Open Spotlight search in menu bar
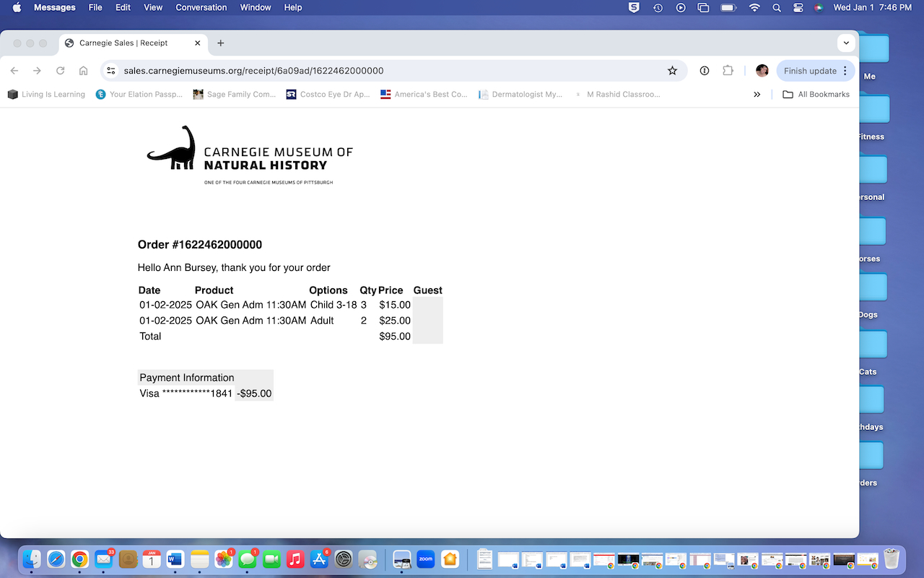924x578 pixels. point(777,8)
